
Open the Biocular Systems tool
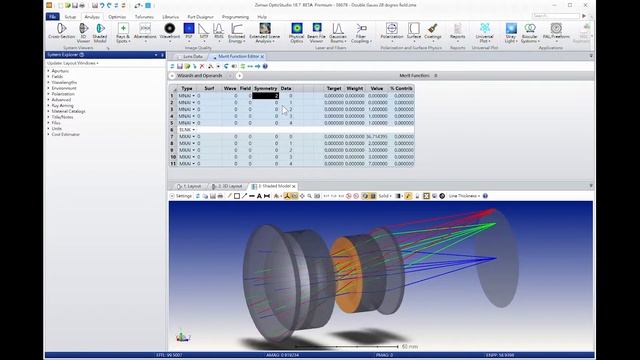tap(530, 33)
